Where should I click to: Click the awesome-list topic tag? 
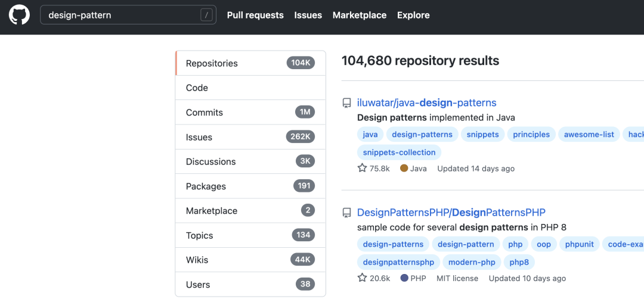[589, 135]
